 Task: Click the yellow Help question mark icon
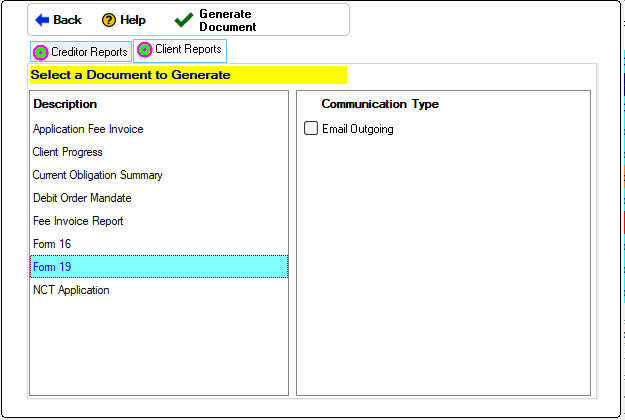tap(109, 20)
